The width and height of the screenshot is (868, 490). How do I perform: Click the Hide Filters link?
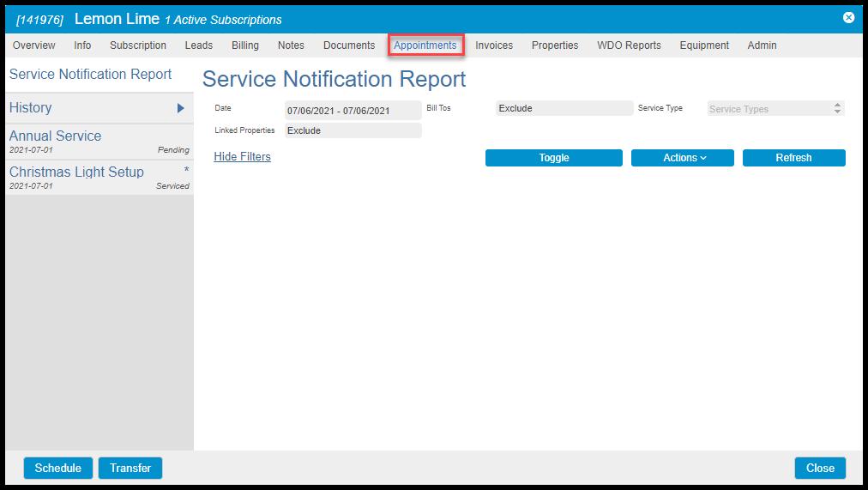point(242,157)
